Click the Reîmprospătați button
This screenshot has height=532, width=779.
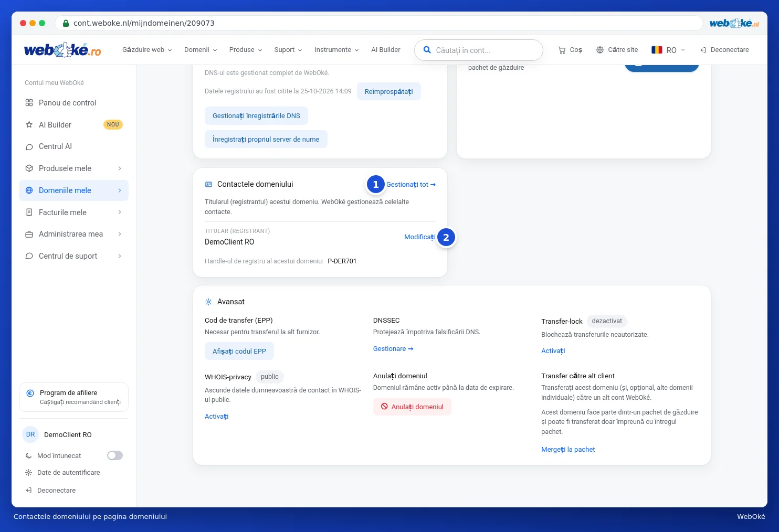pyautogui.click(x=389, y=91)
